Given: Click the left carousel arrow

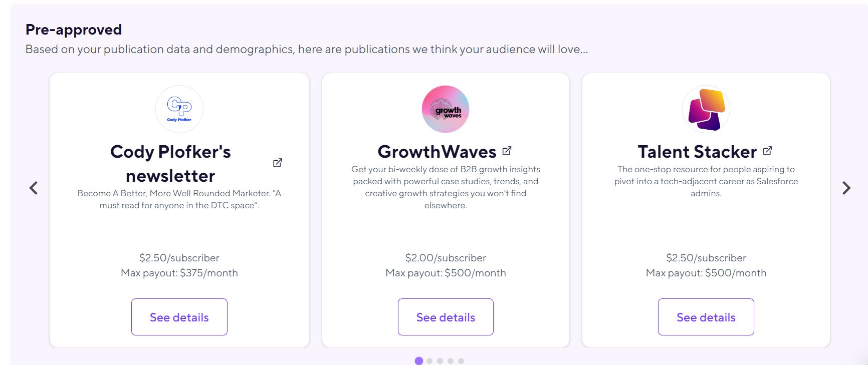Looking at the screenshot, I should click(34, 187).
